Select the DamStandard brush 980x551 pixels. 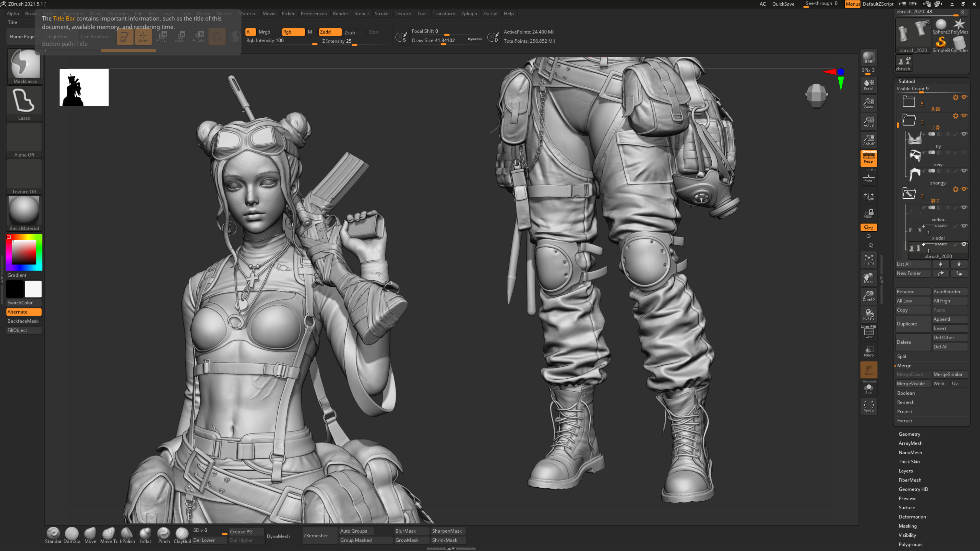[x=72, y=535]
